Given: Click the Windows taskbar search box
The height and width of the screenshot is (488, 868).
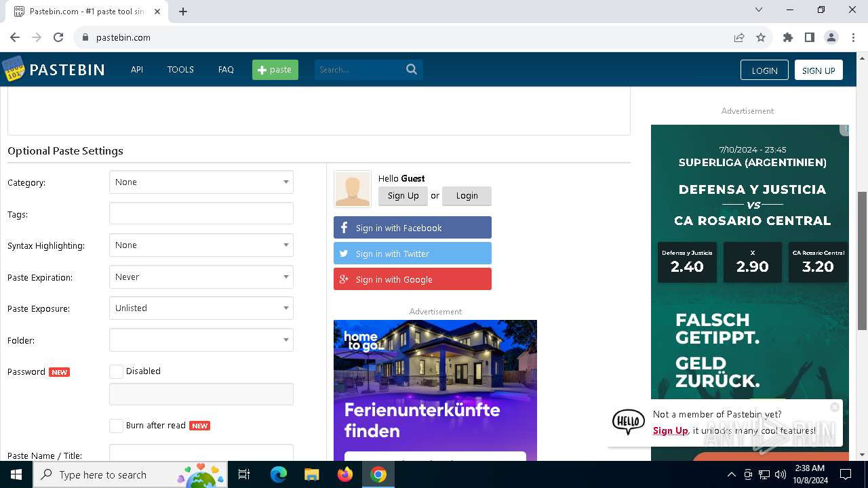Looking at the screenshot, I should [x=130, y=474].
